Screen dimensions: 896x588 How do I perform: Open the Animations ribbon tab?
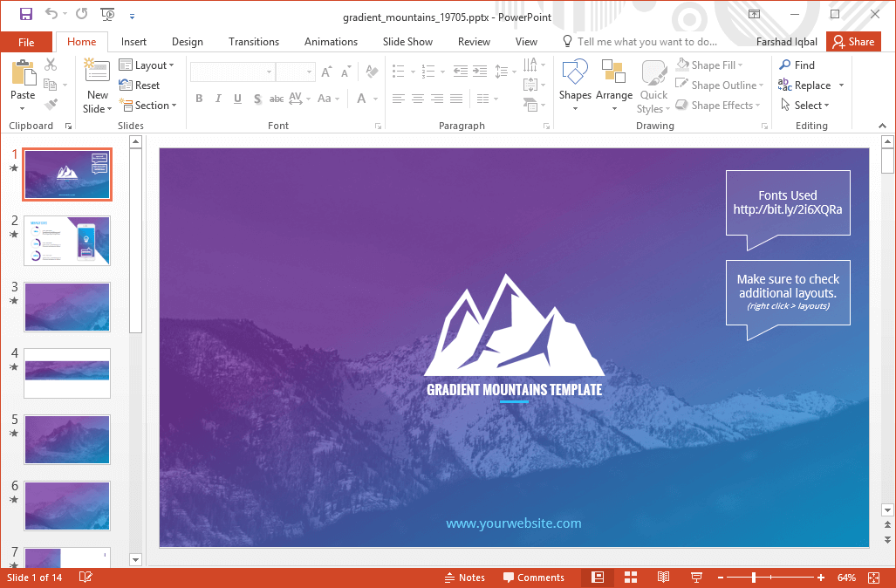[x=331, y=41]
